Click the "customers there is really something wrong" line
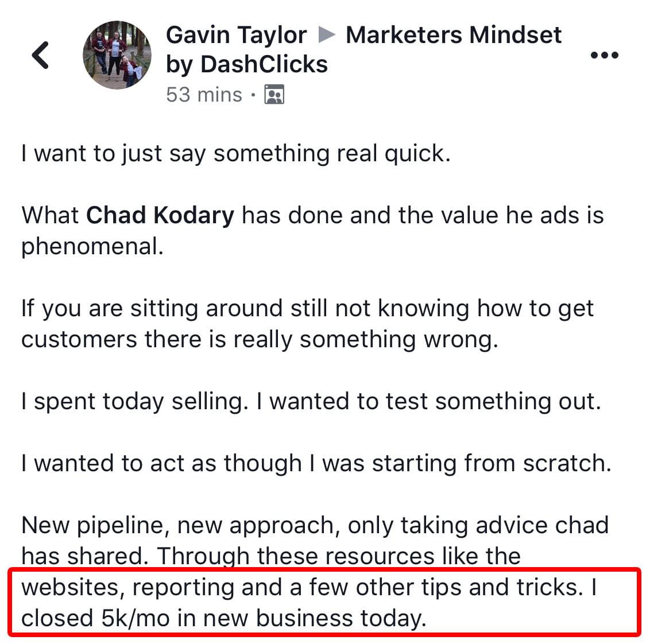Viewport: 646px width, 644px height. pyautogui.click(x=260, y=340)
